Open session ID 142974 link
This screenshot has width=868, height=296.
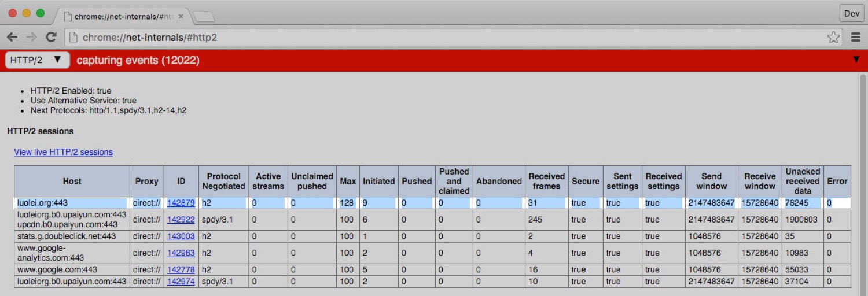pos(181,282)
